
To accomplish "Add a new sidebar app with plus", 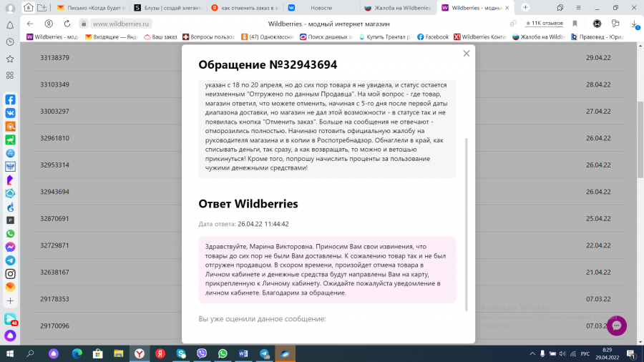I will tap(10, 301).
